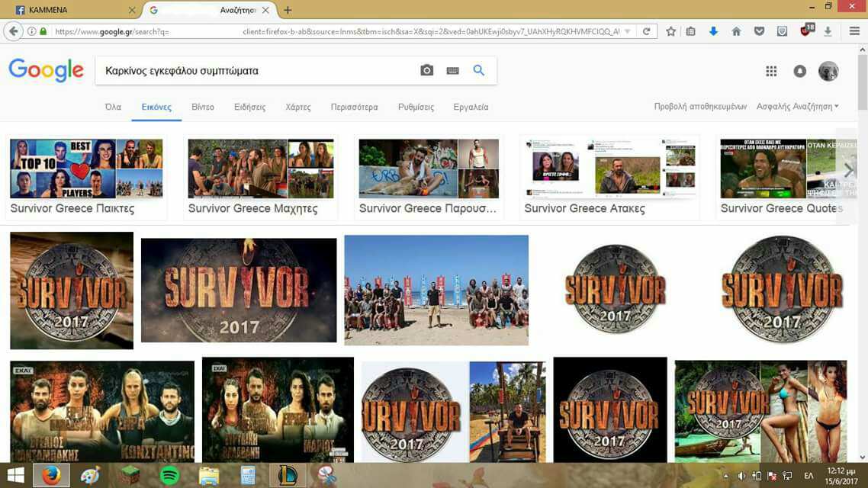
Task: Open the bikini collage Survivor thumbnail
Action: pos(760,411)
